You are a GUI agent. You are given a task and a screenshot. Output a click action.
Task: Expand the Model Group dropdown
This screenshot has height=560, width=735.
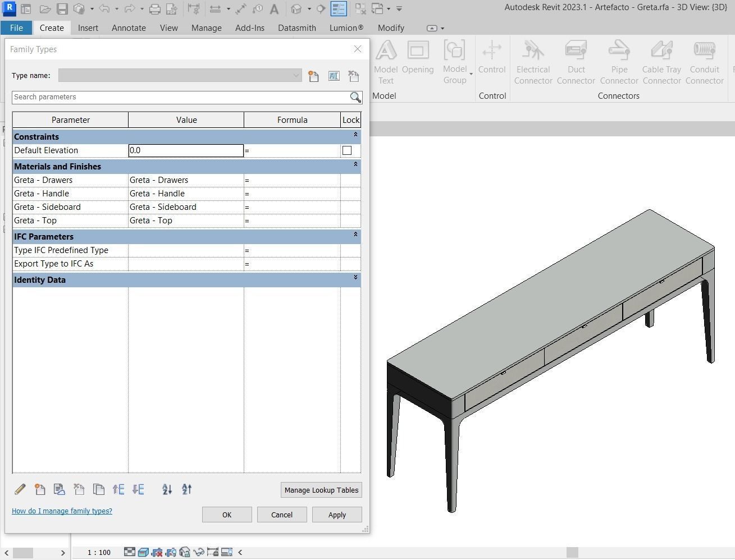(x=471, y=74)
